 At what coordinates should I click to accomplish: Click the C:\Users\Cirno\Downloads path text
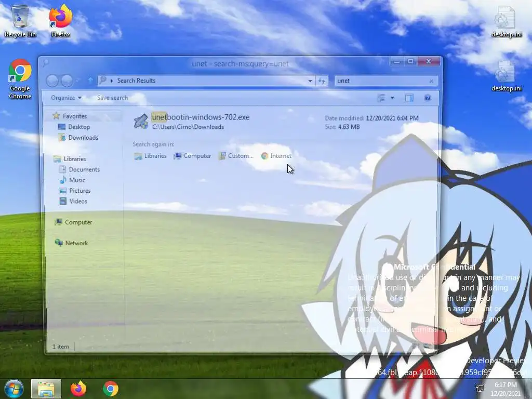click(x=188, y=127)
